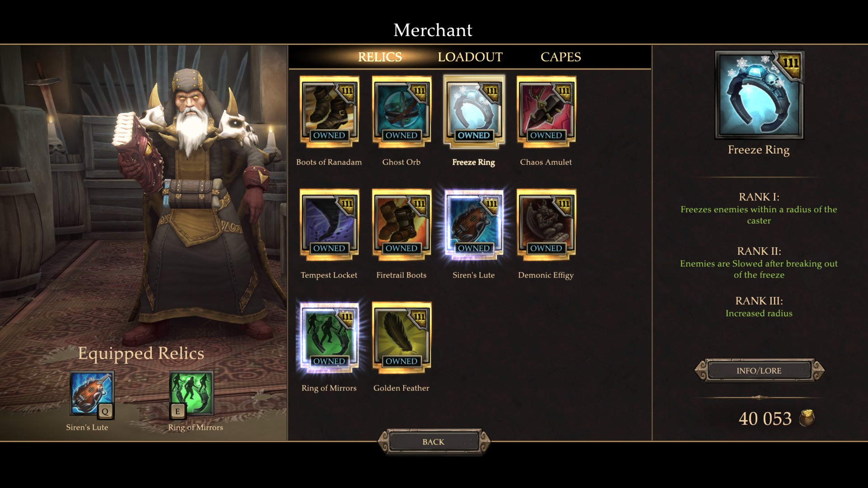Select the highlighted Freeze Ring relic

pyautogui.click(x=474, y=112)
